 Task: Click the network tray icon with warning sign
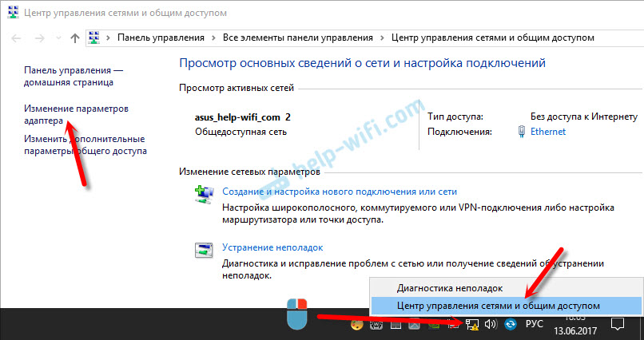click(x=472, y=324)
